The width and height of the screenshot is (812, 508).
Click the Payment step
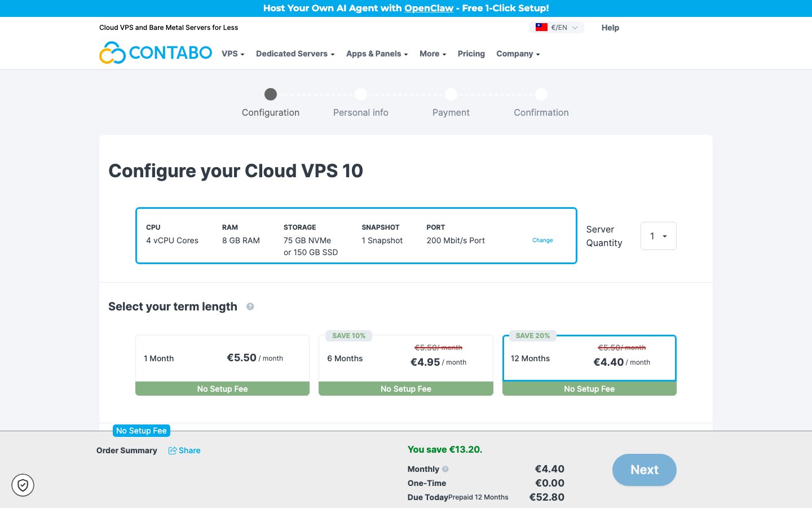(x=451, y=103)
